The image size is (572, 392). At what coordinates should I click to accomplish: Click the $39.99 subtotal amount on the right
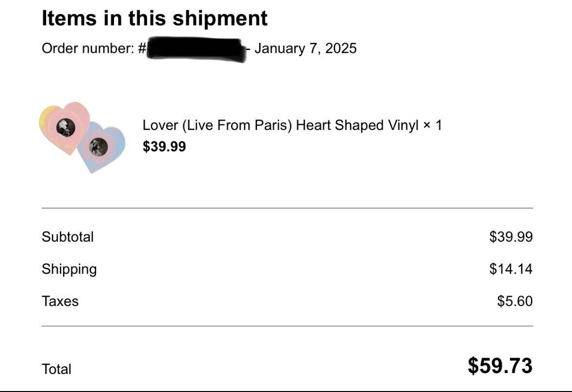click(x=511, y=237)
